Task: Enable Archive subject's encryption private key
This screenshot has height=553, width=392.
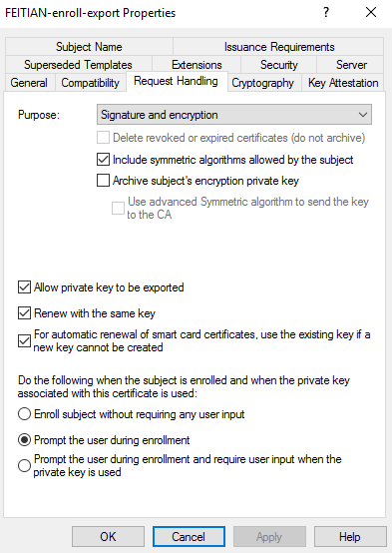Action: 103,181
